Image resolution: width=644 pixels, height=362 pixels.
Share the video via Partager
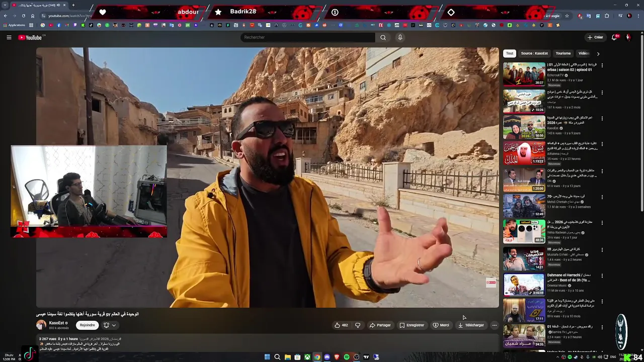(x=380, y=325)
